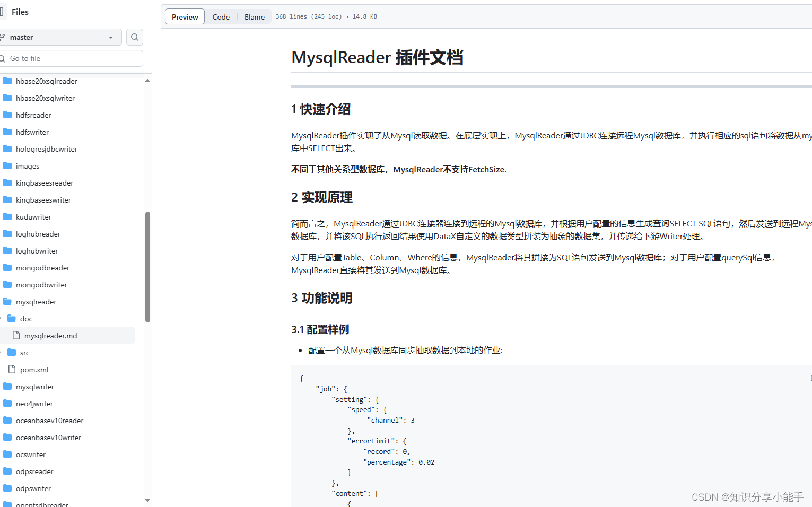Click the '2 实现原理' heading
Image resolution: width=812 pixels, height=507 pixels.
[x=322, y=197]
